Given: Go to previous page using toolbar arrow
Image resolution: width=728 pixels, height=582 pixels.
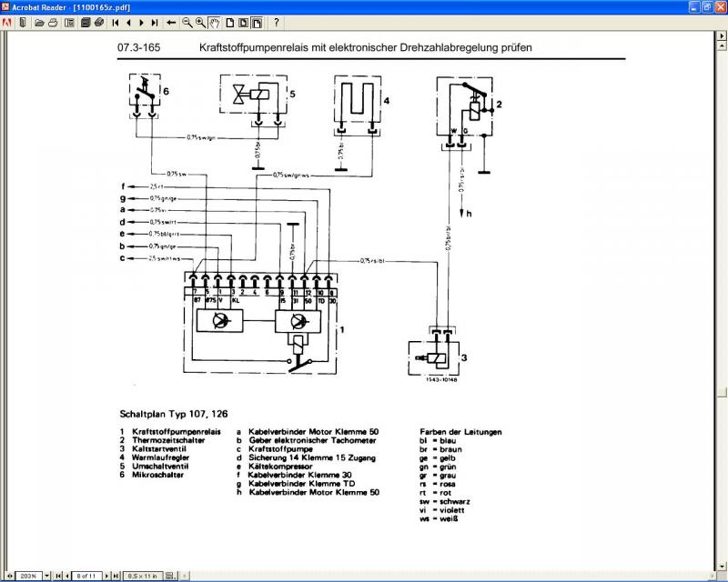Looking at the screenshot, I should (x=128, y=22).
